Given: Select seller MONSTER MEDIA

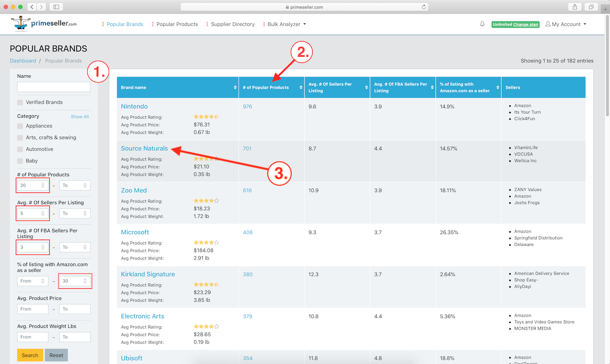Looking at the screenshot, I should pyautogui.click(x=533, y=328).
